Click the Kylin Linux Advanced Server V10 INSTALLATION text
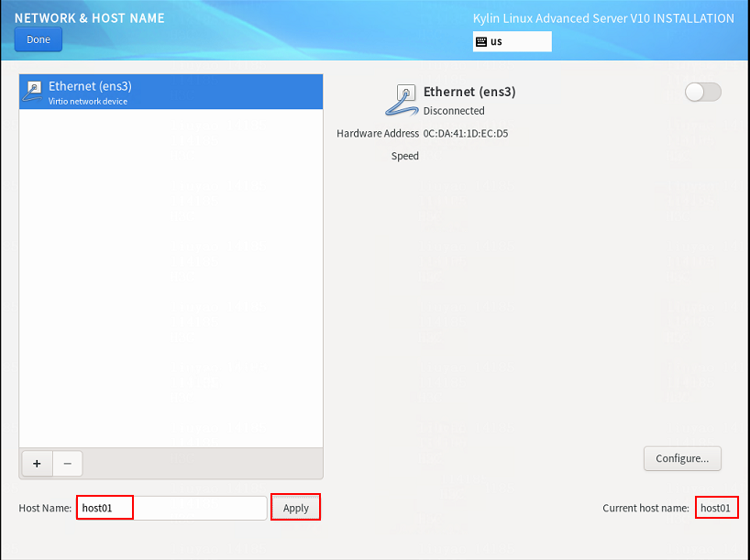This screenshot has width=750, height=560. pos(603,18)
